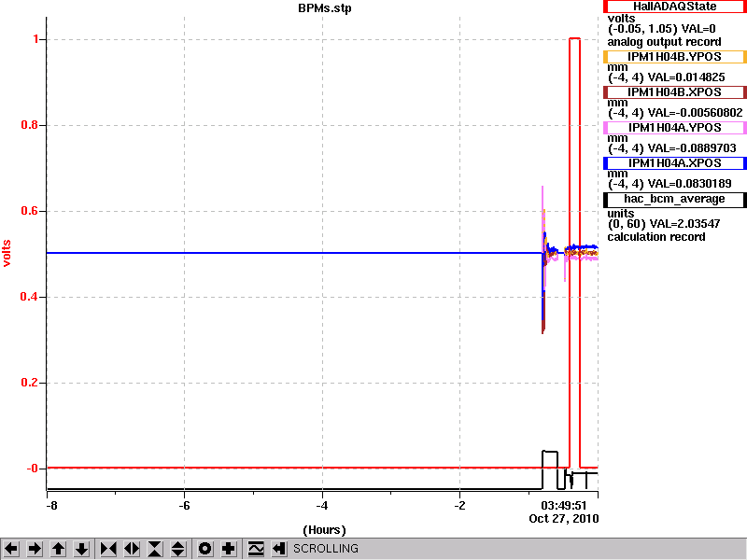Viewport: 747px width, 560px height.
Task: Click the y-axis tick label 0.2
Action: pyautogui.click(x=30, y=383)
